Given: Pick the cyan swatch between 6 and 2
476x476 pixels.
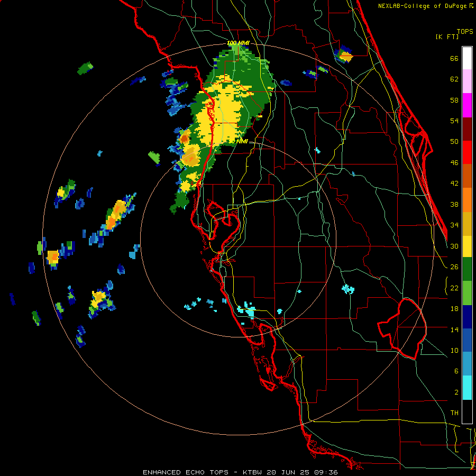Looking at the screenshot, I should click(x=467, y=388).
